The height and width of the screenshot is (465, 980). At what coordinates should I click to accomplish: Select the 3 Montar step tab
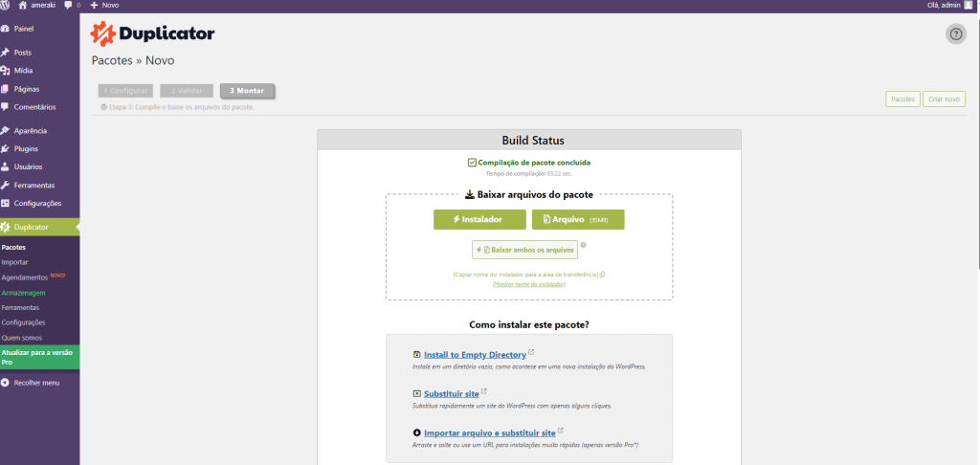(247, 91)
